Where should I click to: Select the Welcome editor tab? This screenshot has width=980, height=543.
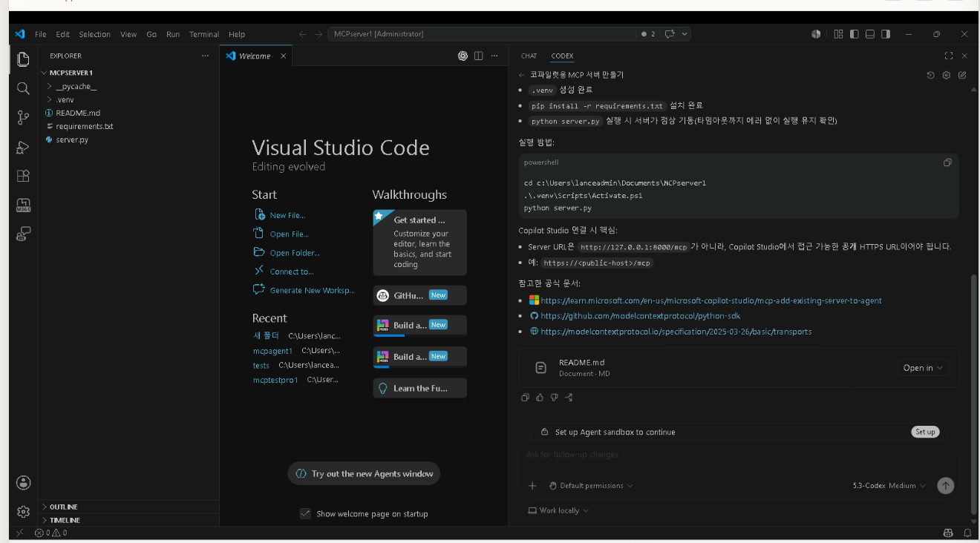click(x=256, y=56)
